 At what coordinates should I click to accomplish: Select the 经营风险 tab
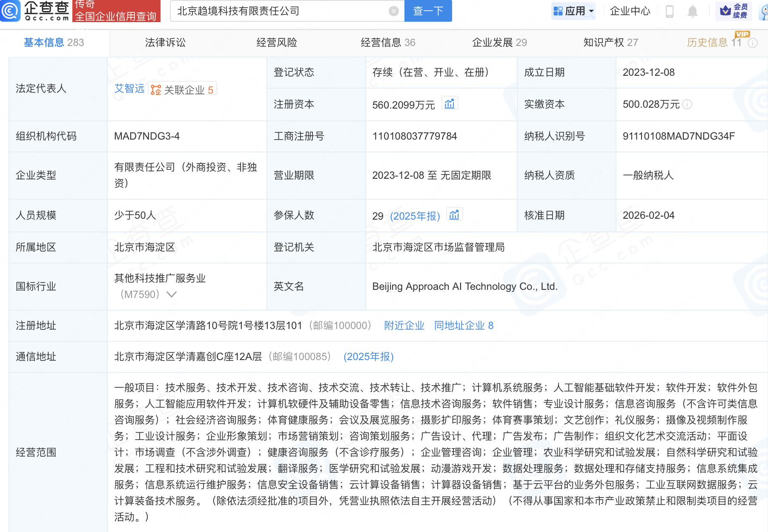pyautogui.click(x=277, y=43)
